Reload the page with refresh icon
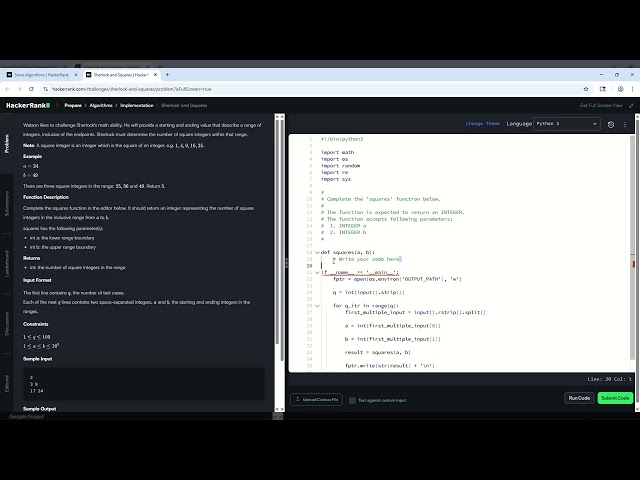Image resolution: width=640 pixels, height=480 pixels. pyautogui.click(x=31, y=89)
